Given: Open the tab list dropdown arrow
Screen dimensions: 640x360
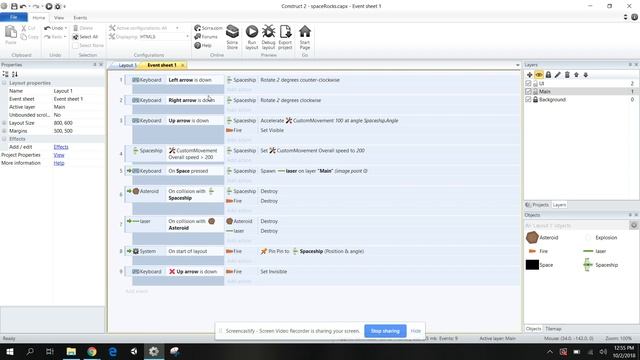Looking at the screenshot, I should pyautogui.click(x=518, y=65).
